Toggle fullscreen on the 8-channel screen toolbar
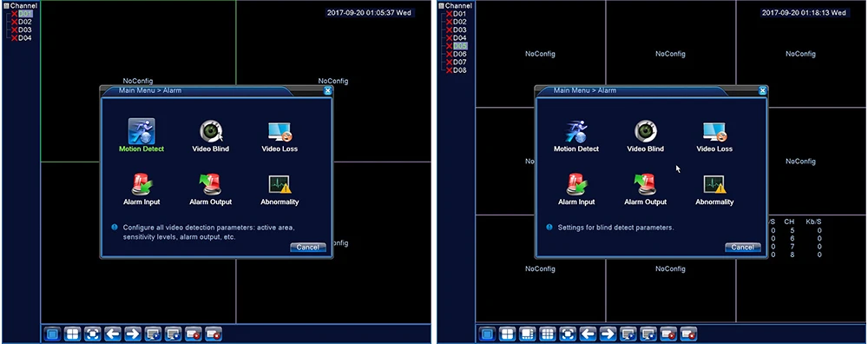Image resolution: width=868 pixels, height=344 pixels. pos(568,334)
